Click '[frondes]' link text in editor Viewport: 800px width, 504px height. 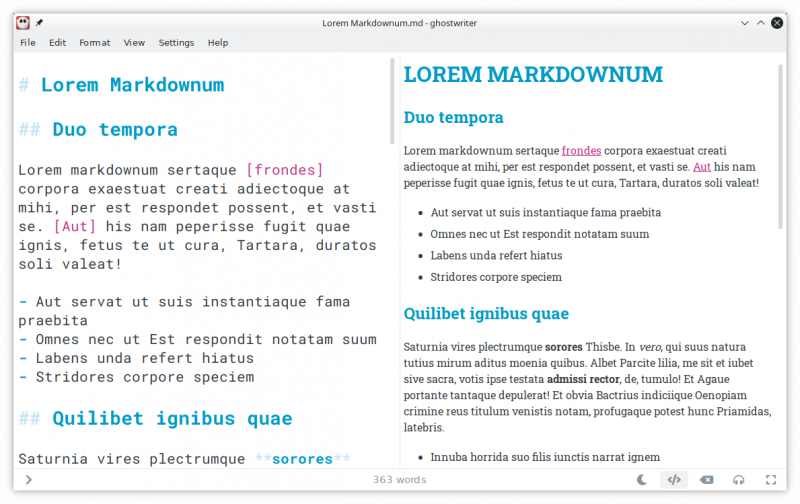[x=285, y=170]
